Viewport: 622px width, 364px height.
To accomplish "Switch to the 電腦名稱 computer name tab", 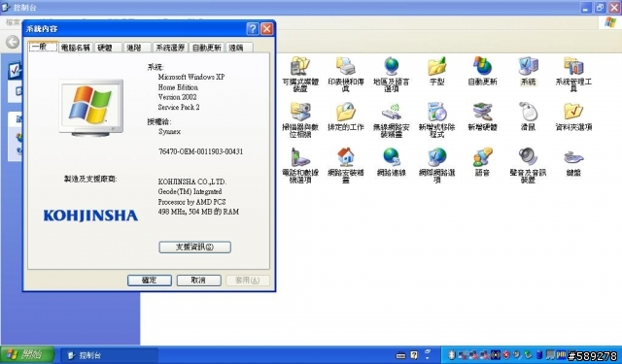I will click(76, 48).
